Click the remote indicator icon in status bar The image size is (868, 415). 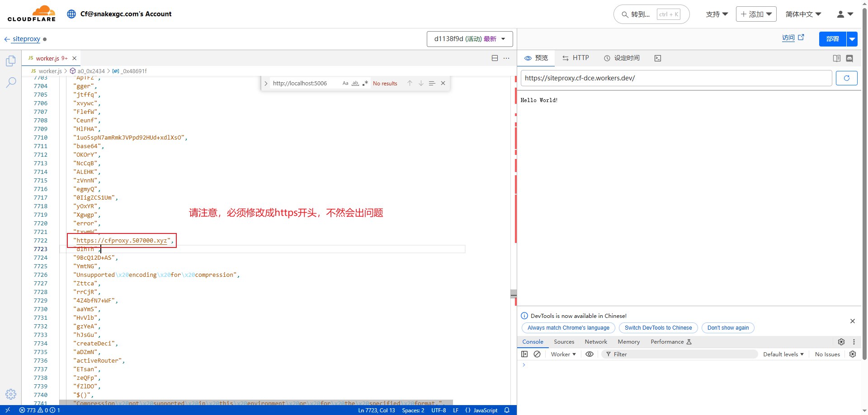coord(8,410)
